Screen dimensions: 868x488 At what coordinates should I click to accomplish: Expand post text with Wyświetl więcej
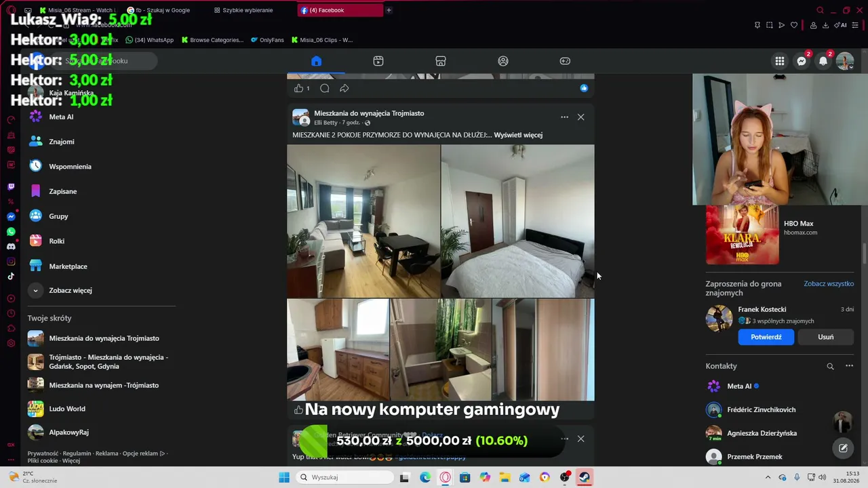click(518, 135)
